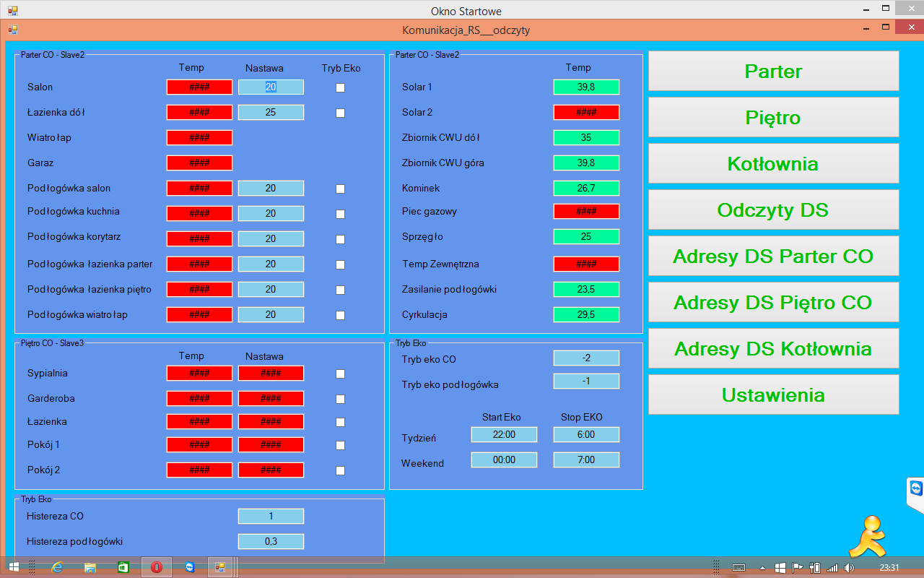Click the Okno Startowe window icon
This screenshot has height=578, width=924.
coord(13,11)
